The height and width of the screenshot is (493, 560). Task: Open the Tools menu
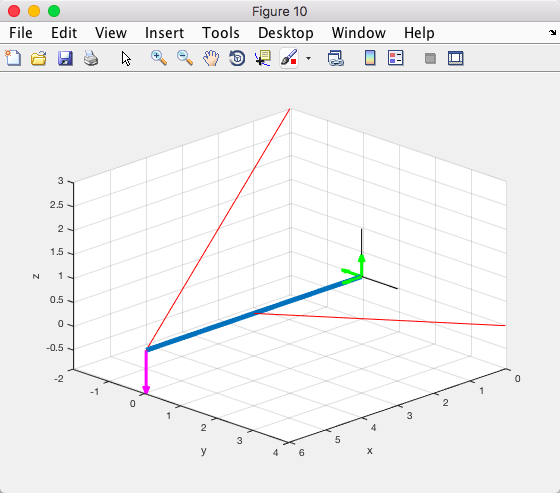pos(221,33)
